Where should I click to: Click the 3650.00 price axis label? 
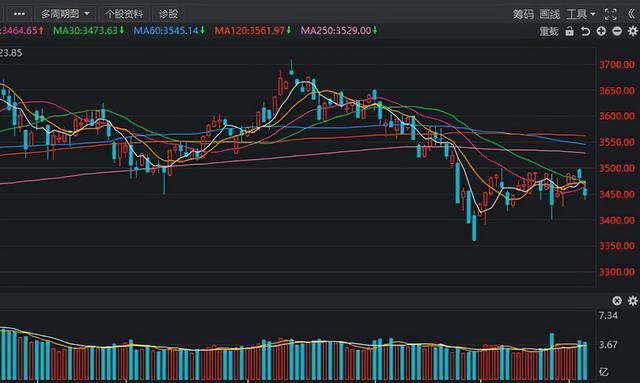[617, 91]
